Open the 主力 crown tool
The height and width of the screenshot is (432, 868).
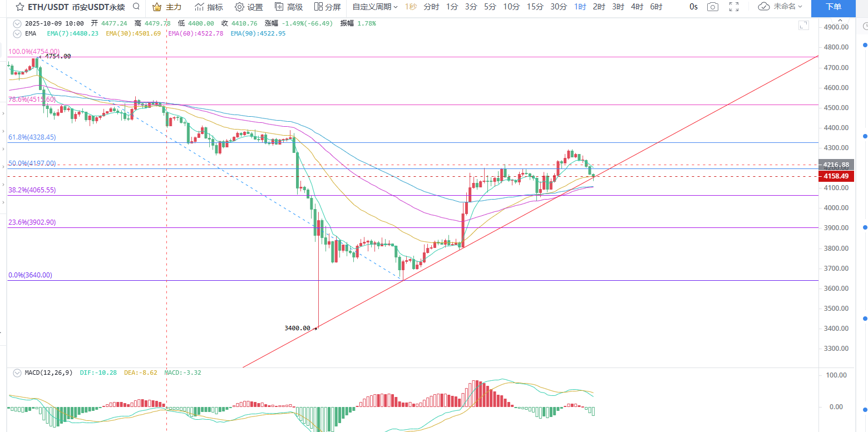pyautogui.click(x=166, y=7)
